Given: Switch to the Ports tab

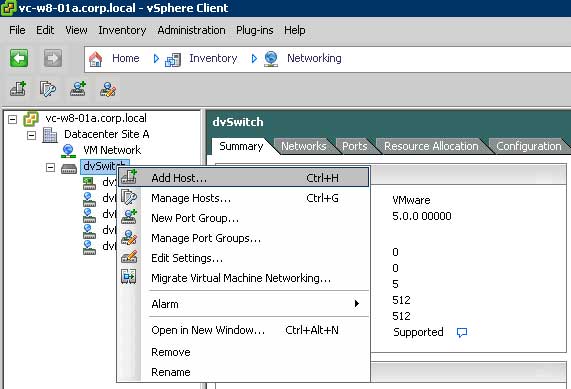Looking at the screenshot, I should [x=354, y=146].
